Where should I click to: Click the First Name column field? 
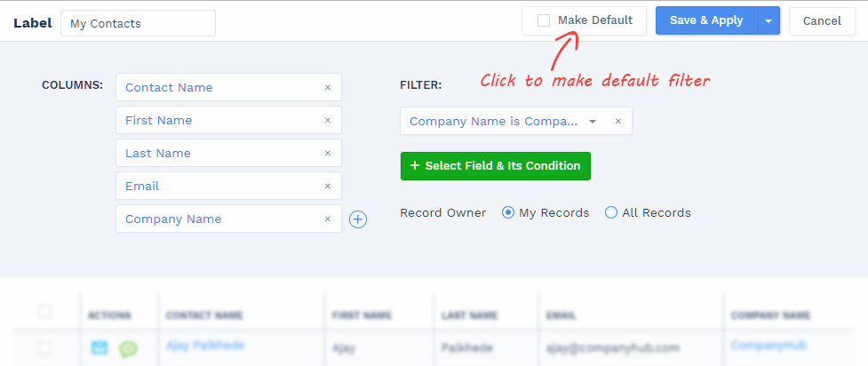click(x=228, y=120)
